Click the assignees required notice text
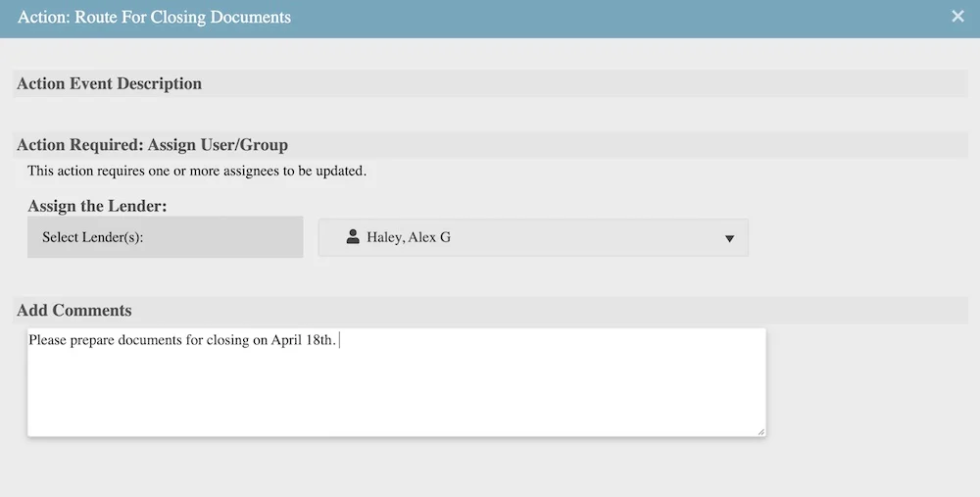 tap(196, 171)
